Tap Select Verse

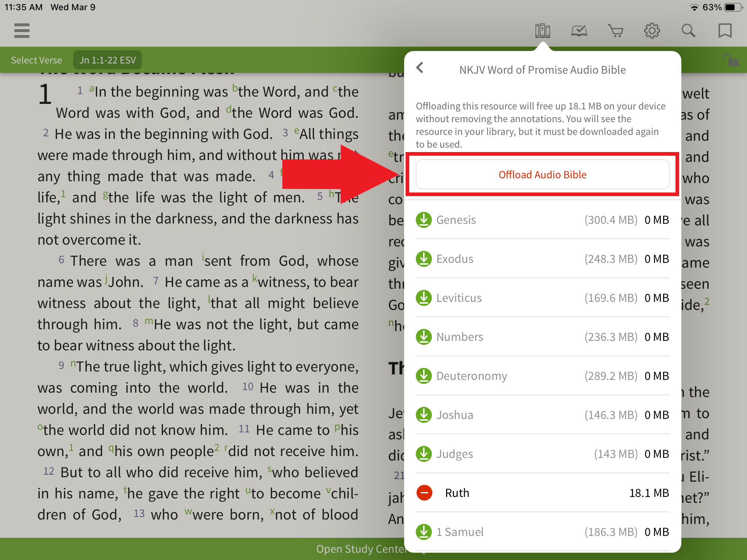pyautogui.click(x=36, y=60)
